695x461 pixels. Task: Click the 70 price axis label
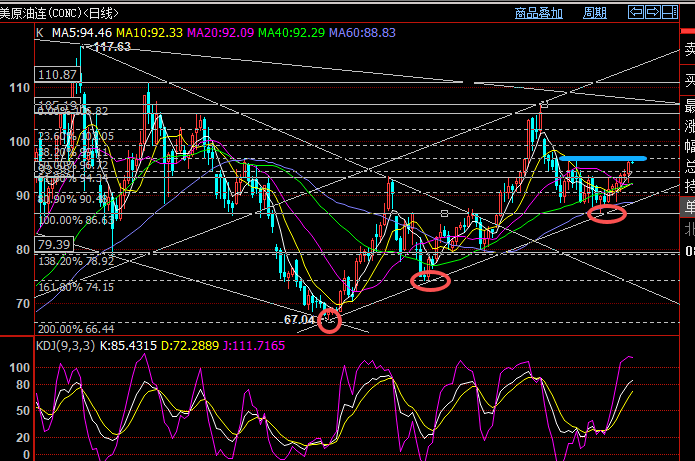point(23,304)
